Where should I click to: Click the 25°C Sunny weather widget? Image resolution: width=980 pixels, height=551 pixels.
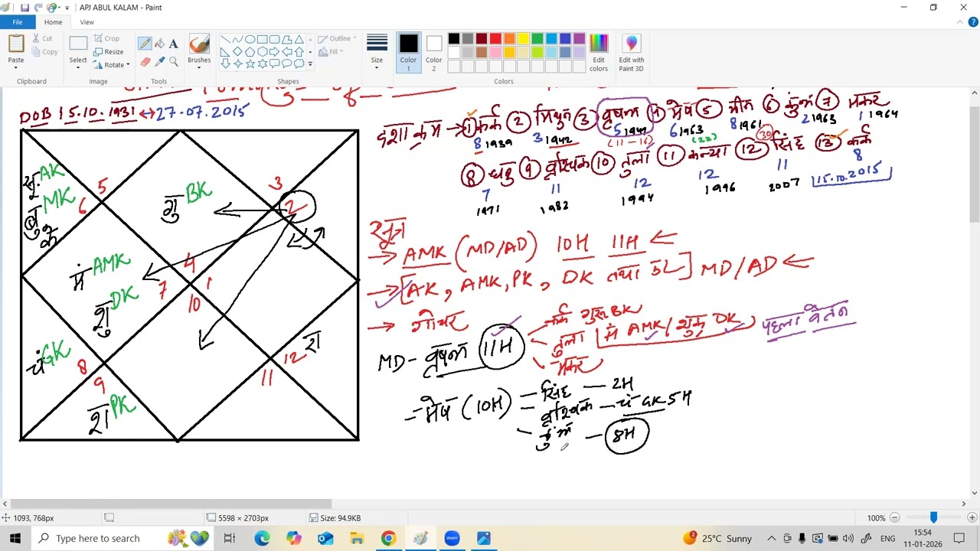point(717,538)
